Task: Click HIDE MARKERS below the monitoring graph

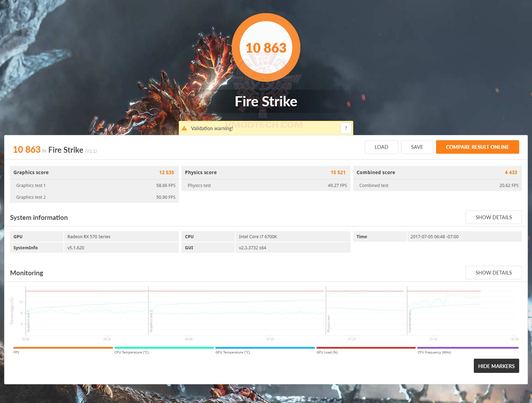Action: pyautogui.click(x=496, y=366)
